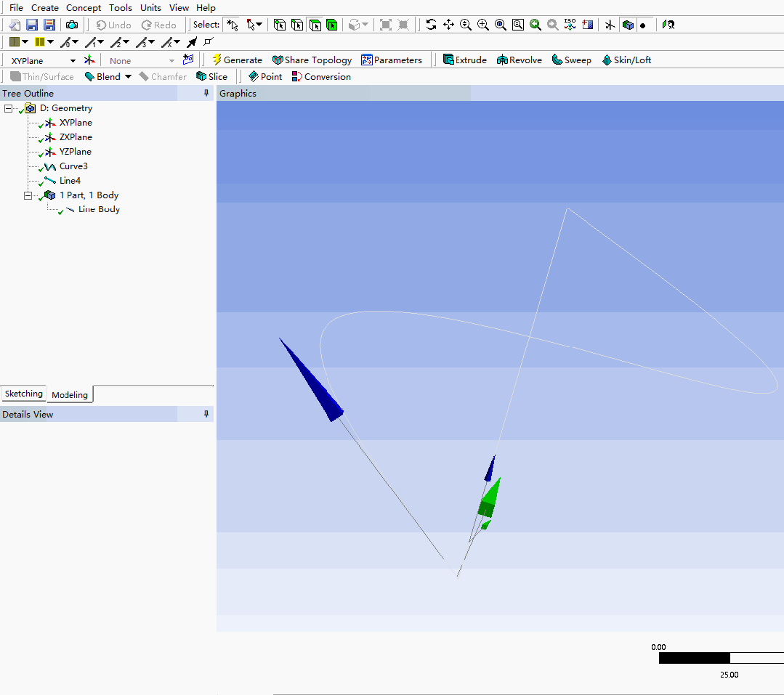Set the ISO isometric view
This screenshot has height=695, width=784.
click(570, 25)
